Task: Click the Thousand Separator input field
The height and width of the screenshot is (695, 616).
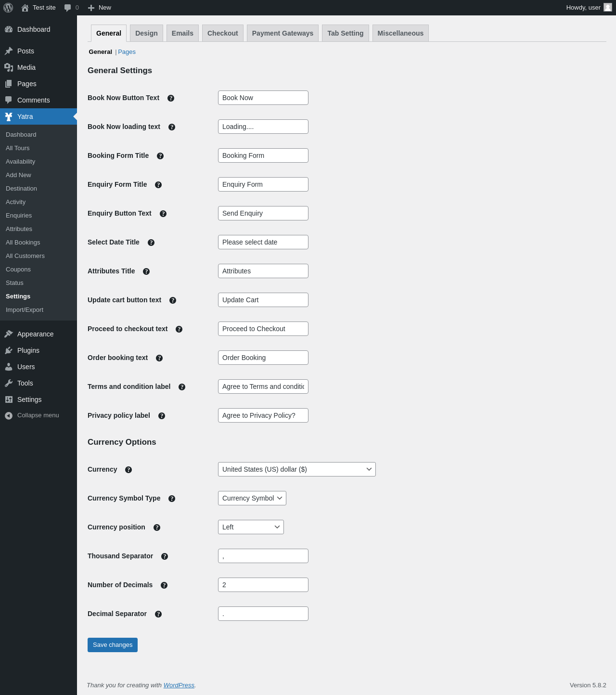Action: point(263,556)
